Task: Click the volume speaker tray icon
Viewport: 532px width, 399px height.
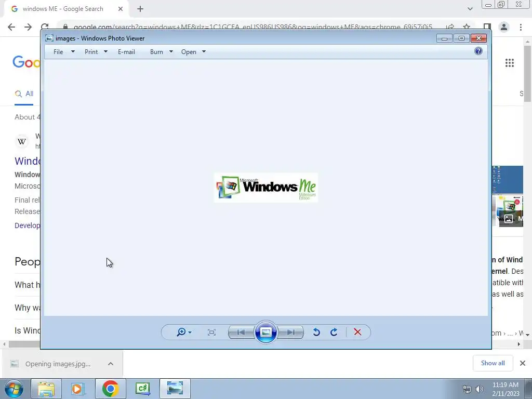Action: point(480,389)
